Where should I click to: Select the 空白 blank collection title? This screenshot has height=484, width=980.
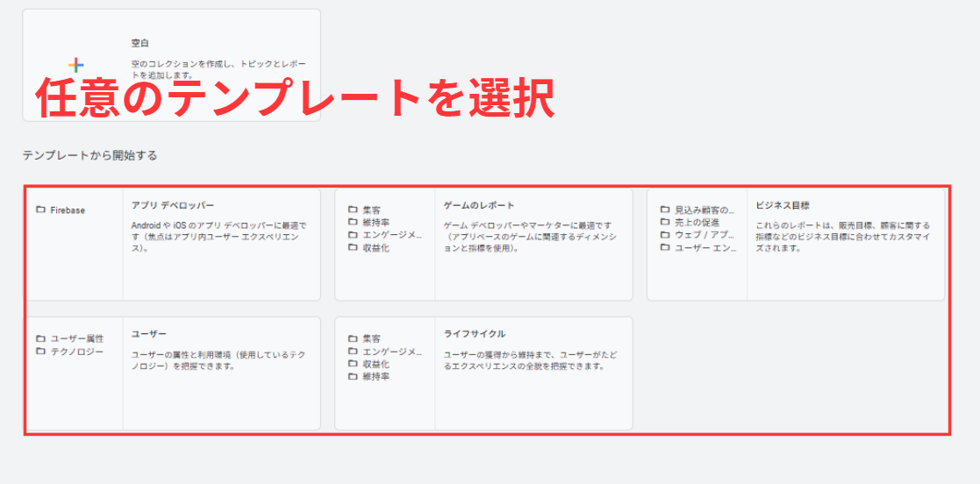tap(140, 42)
